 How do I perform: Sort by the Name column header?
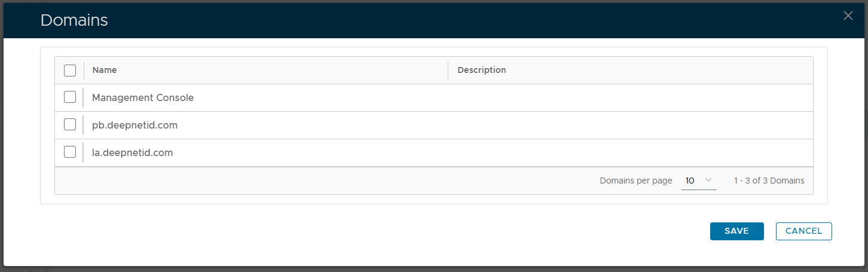pyautogui.click(x=105, y=70)
